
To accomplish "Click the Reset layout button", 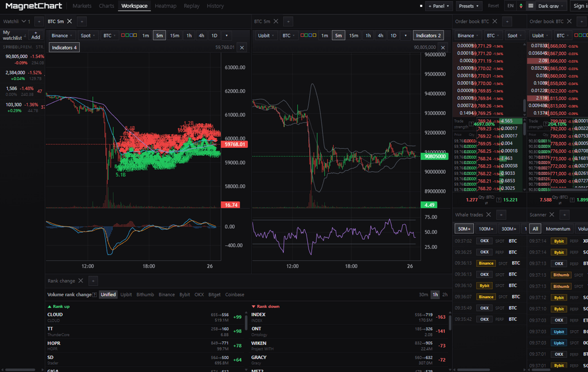I will click(493, 6).
